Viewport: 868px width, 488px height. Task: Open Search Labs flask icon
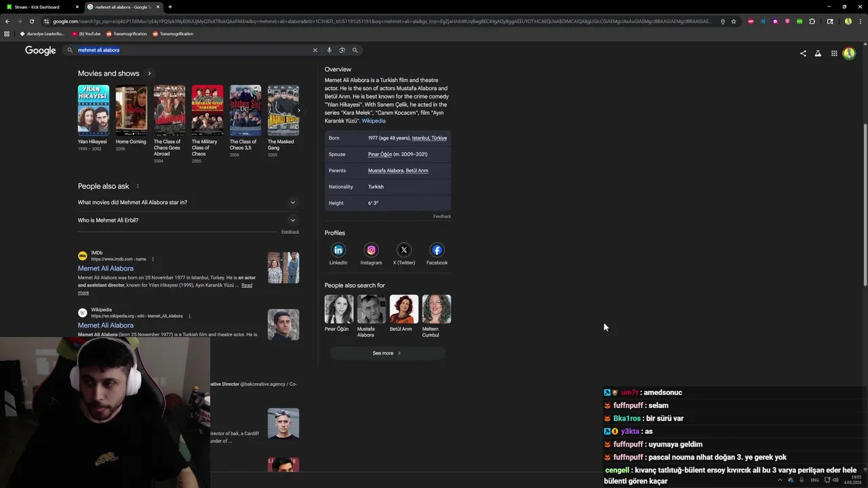pos(818,54)
